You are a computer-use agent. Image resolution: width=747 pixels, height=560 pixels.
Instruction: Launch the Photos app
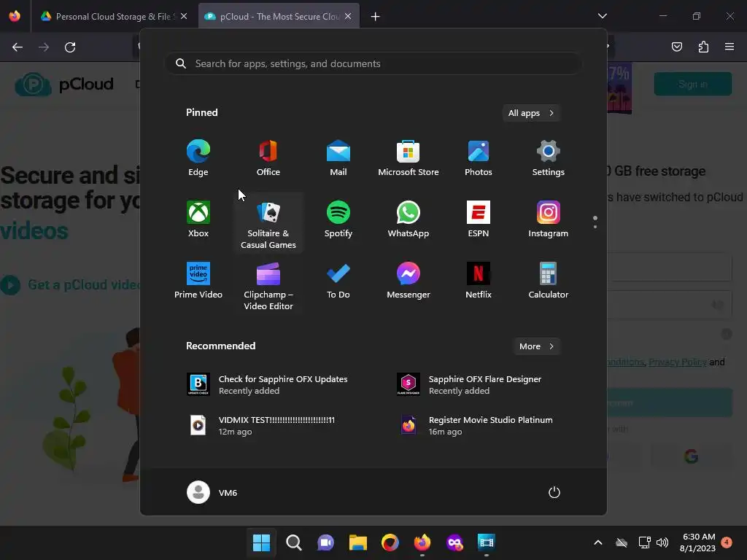coord(479,158)
